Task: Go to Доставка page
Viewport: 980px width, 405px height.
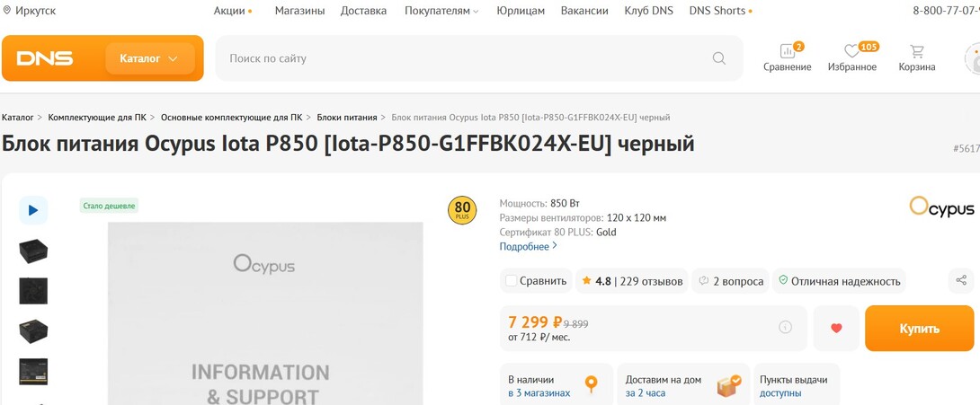Action: tap(364, 11)
